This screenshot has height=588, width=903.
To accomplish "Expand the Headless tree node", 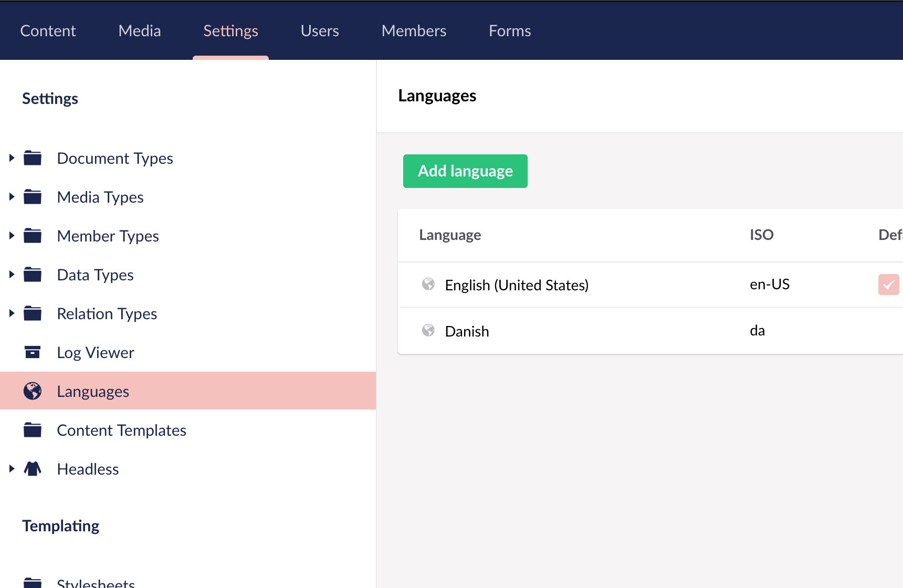I will pyautogui.click(x=12, y=469).
